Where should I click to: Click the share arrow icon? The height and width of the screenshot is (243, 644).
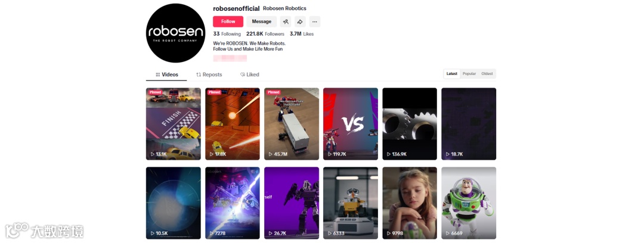tap(300, 22)
